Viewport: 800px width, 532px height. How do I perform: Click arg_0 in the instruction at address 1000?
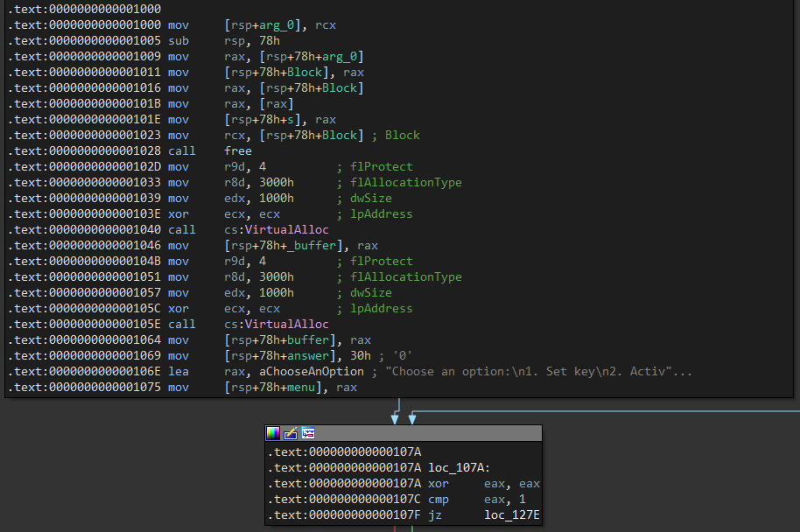click(x=277, y=25)
